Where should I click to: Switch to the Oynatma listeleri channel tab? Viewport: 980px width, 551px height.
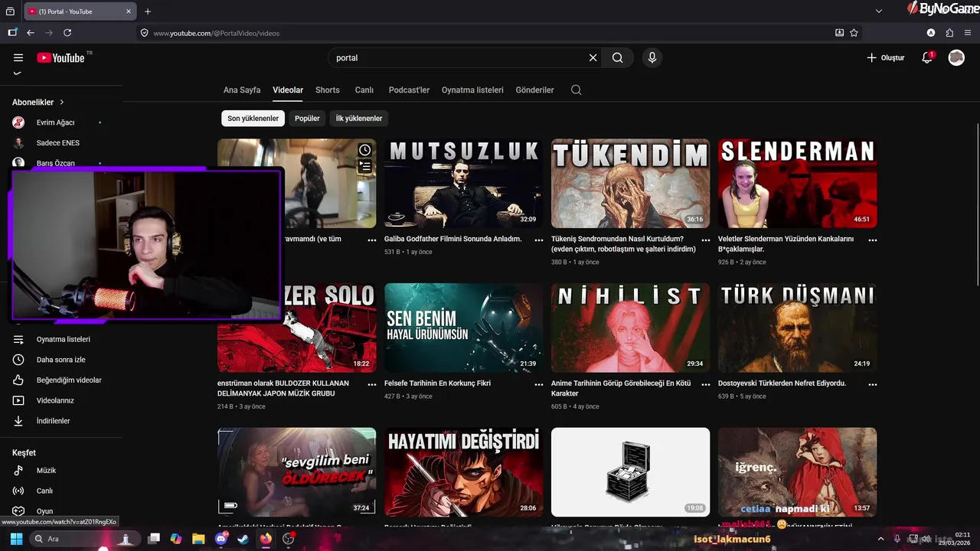[x=472, y=90]
